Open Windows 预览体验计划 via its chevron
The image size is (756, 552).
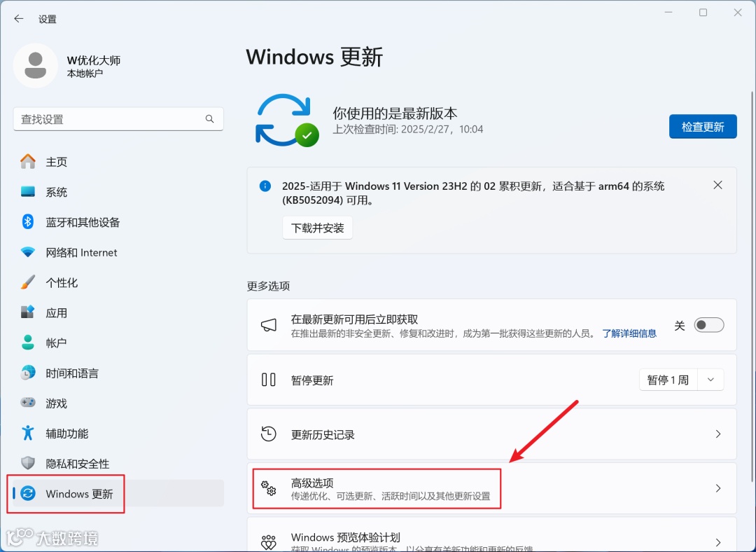[718, 542]
